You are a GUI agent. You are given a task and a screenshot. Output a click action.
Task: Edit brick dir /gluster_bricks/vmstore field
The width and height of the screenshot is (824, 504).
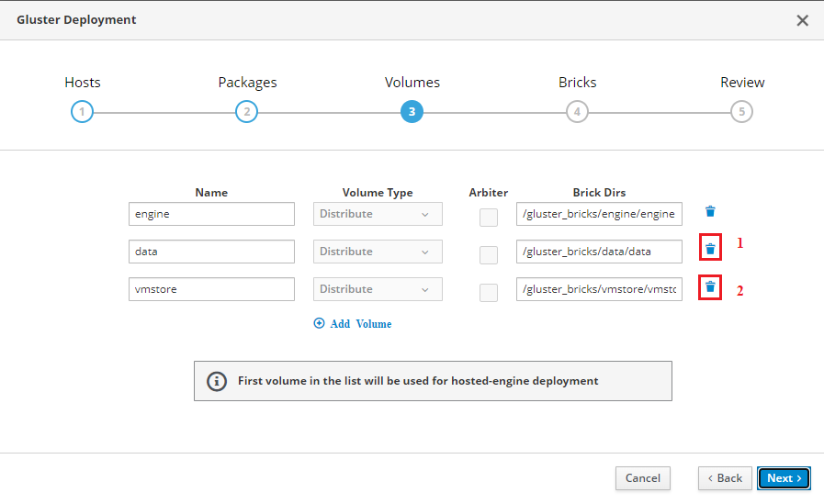point(599,289)
